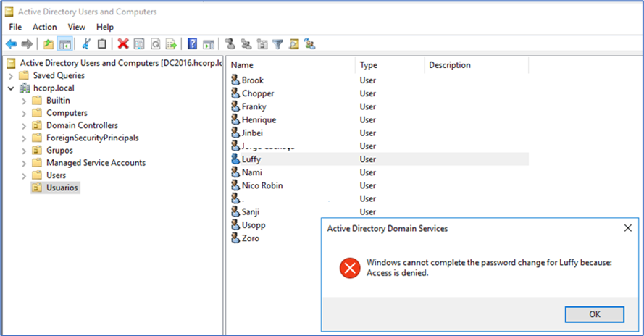Select the Nico Robin user entry
644x336 pixels.
262,185
